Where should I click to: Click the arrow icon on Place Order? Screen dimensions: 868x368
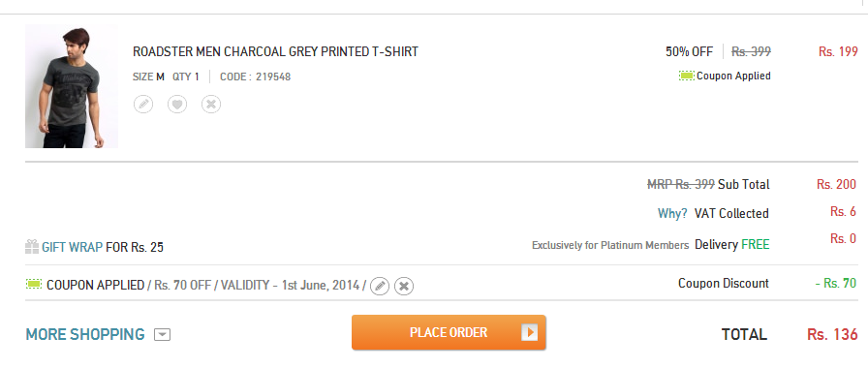click(529, 332)
